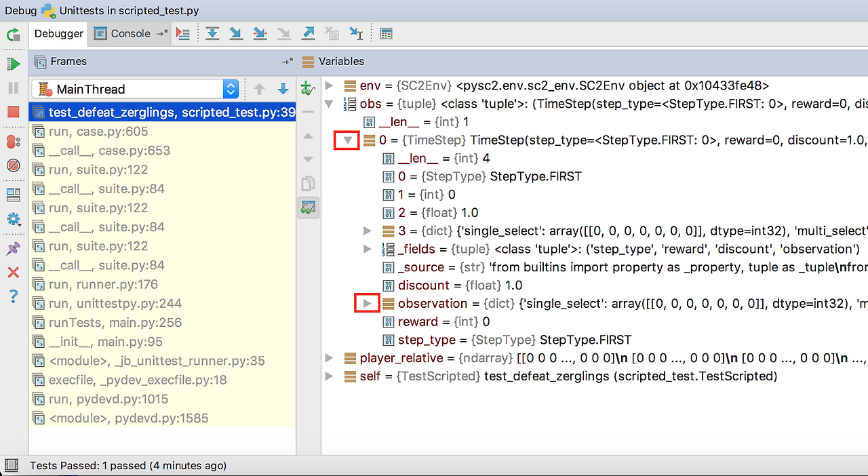Click the Tests Passed status message
868x476 pixels.
coord(128,466)
